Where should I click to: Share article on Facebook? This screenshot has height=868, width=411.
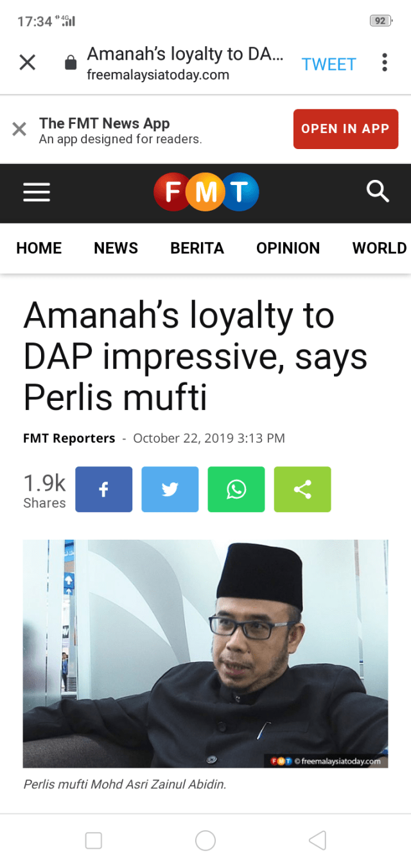click(x=103, y=490)
